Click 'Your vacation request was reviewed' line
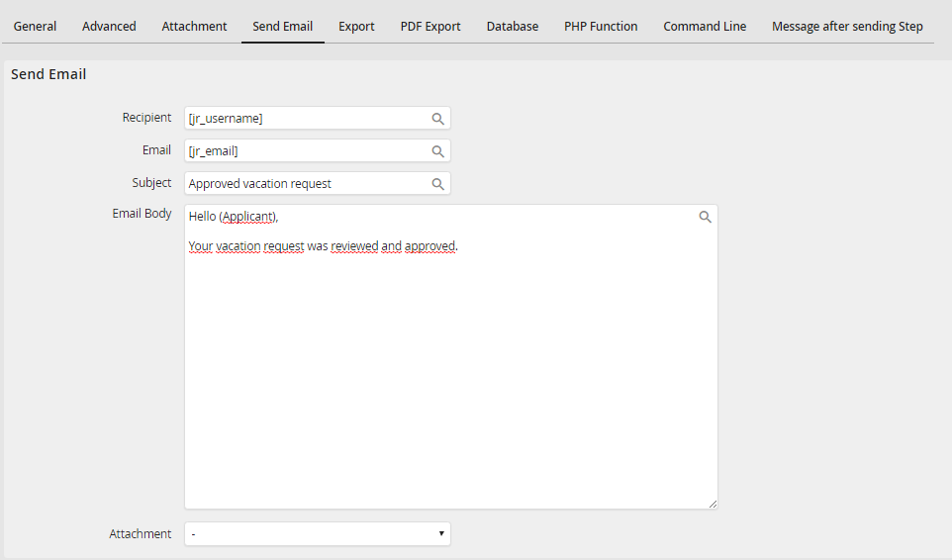The width and height of the screenshot is (952, 560). (323, 246)
